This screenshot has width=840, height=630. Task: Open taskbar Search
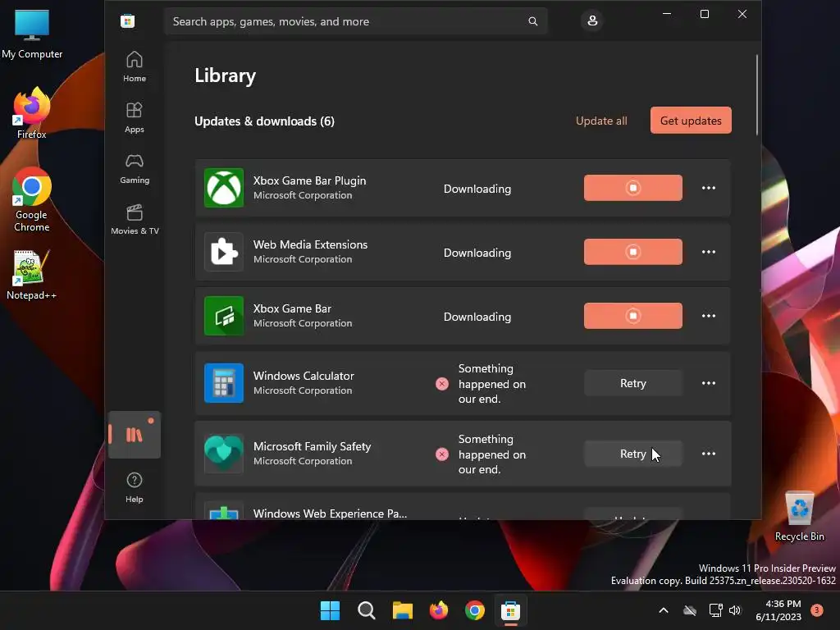[367, 610]
